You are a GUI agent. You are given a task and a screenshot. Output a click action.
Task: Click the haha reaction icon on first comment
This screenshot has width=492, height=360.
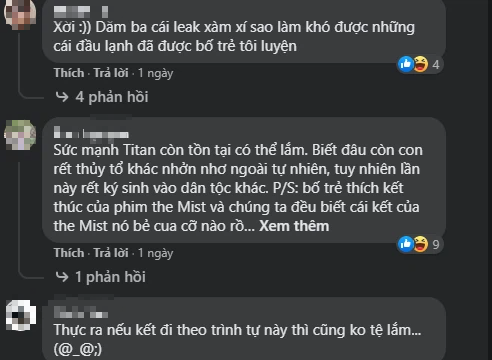(x=421, y=64)
